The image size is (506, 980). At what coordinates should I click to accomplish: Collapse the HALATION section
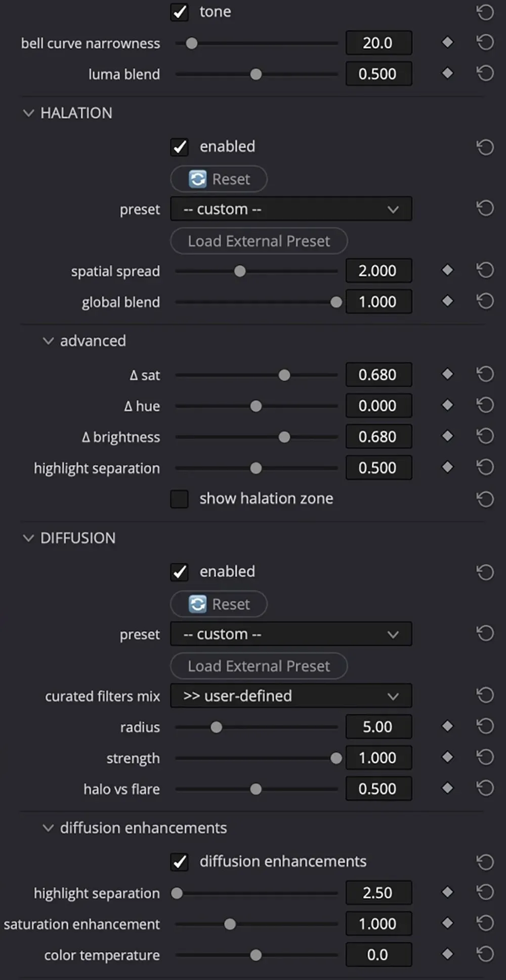coord(28,113)
